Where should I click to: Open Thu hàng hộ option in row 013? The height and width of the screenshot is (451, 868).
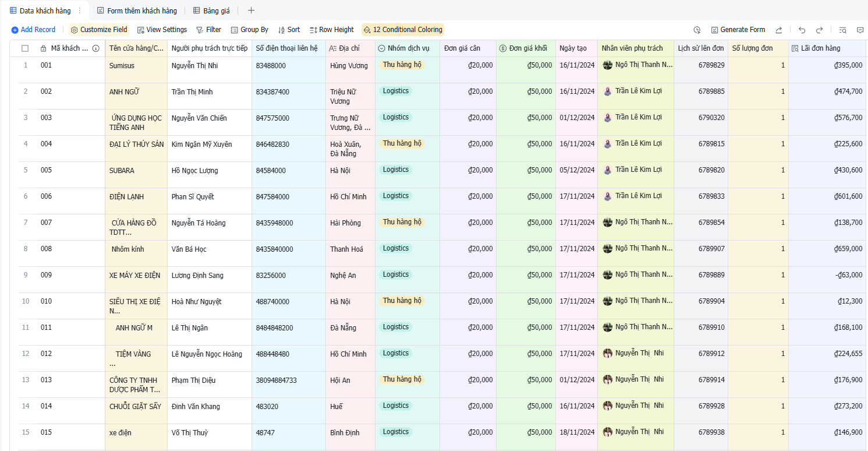[x=402, y=379]
